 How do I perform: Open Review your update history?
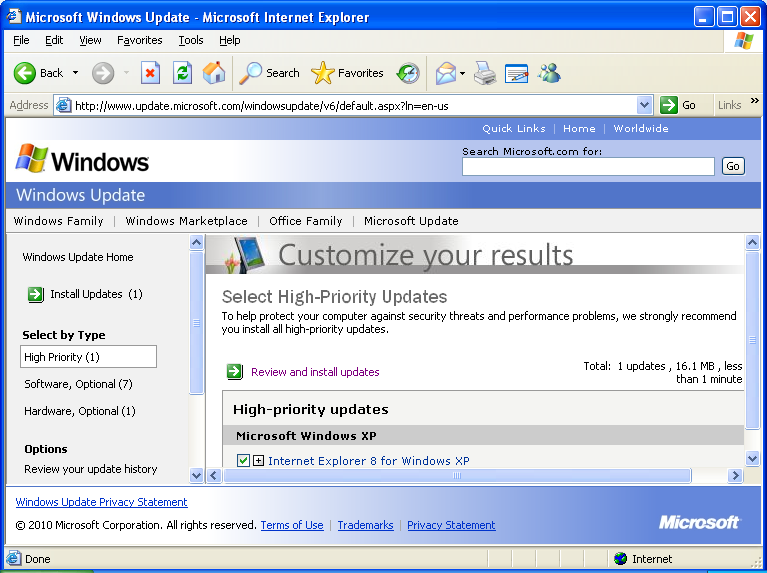(90, 469)
